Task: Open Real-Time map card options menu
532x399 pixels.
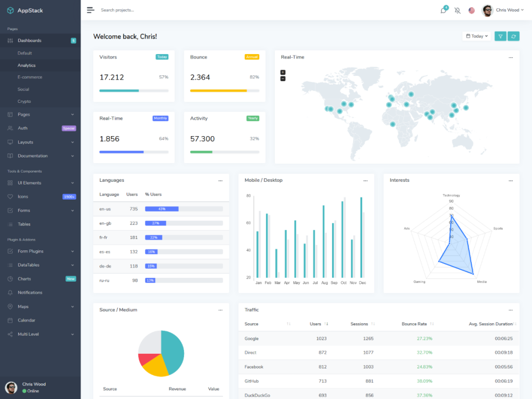Action: [511, 57]
